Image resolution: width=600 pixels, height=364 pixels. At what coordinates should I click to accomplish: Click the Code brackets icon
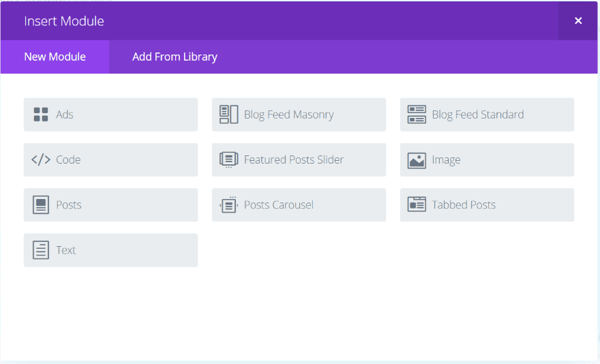tap(41, 160)
